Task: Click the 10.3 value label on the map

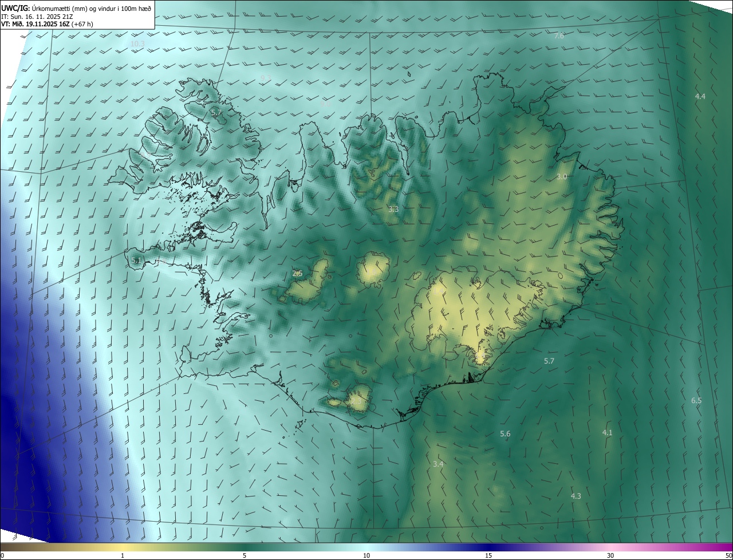Action: (137, 44)
